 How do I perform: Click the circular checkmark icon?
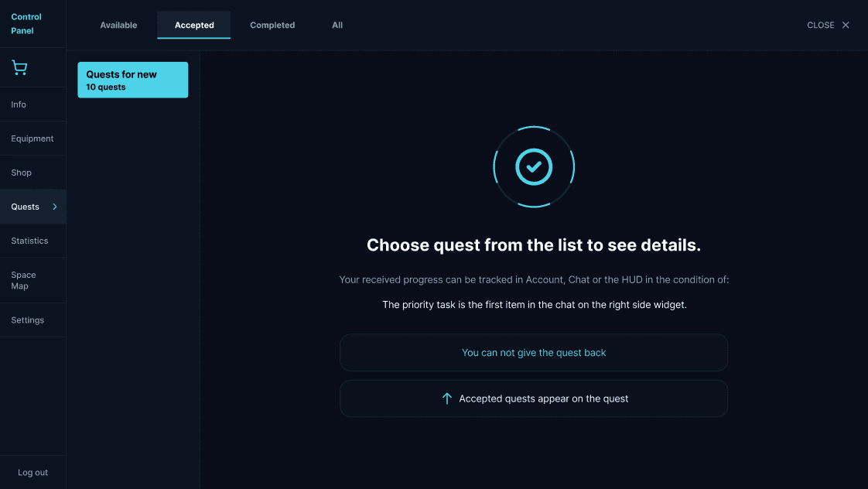534,166
